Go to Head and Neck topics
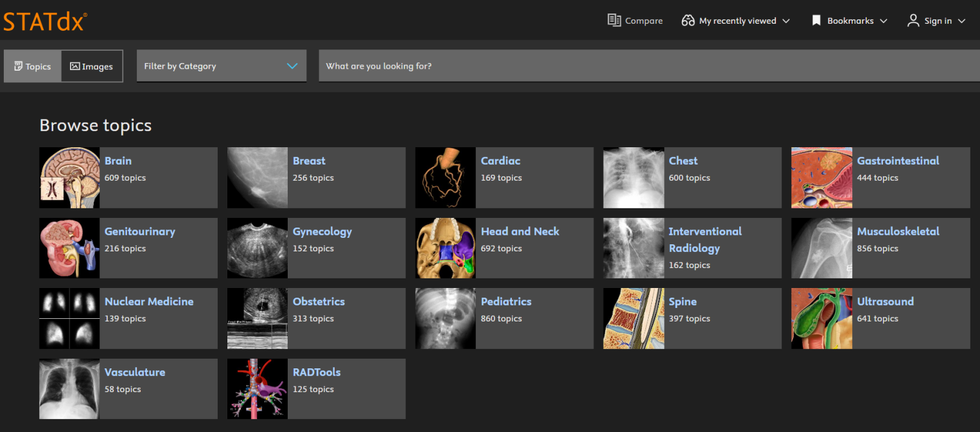This screenshot has width=980, height=432. pyautogui.click(x=520, y=231)
